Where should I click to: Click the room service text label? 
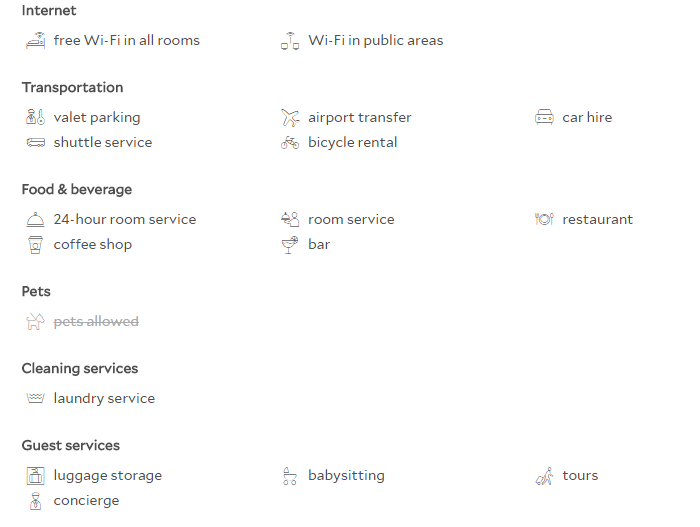pyautogui.click(x=351, y=219)
